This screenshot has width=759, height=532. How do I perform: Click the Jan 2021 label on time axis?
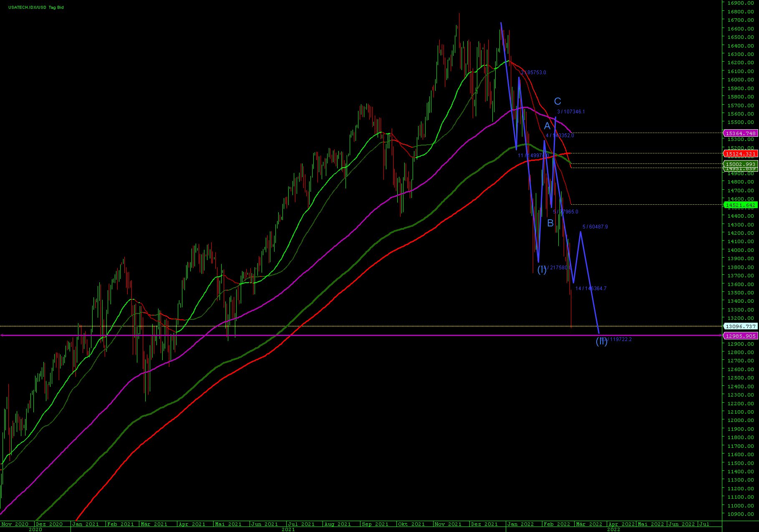(86, 524)
